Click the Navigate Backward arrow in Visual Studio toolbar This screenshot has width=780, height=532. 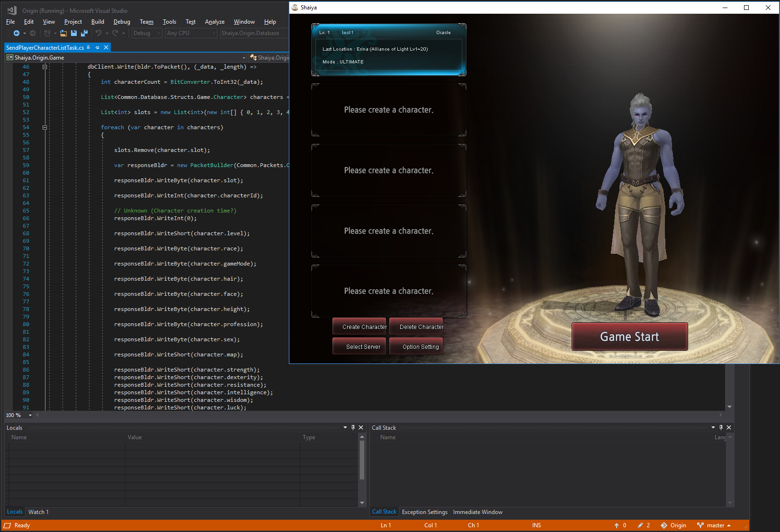[x=17, y=33]
